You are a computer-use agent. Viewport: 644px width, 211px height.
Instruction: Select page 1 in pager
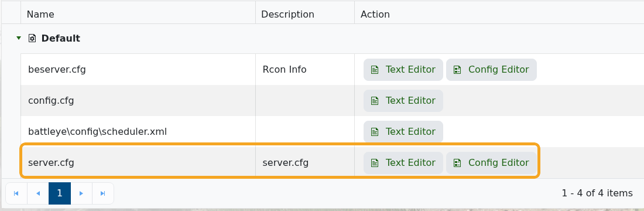60,193
